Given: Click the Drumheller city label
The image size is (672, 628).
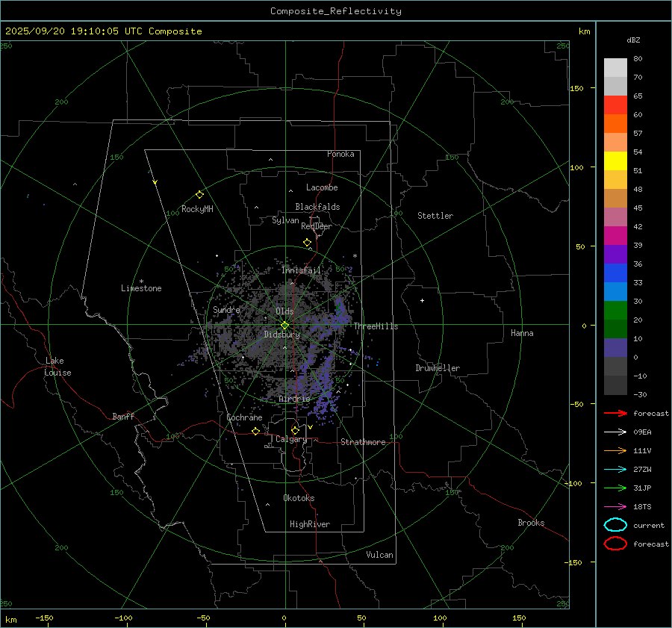Looking at the screenshot, I should pyautogui.click(x=438, y=368).
